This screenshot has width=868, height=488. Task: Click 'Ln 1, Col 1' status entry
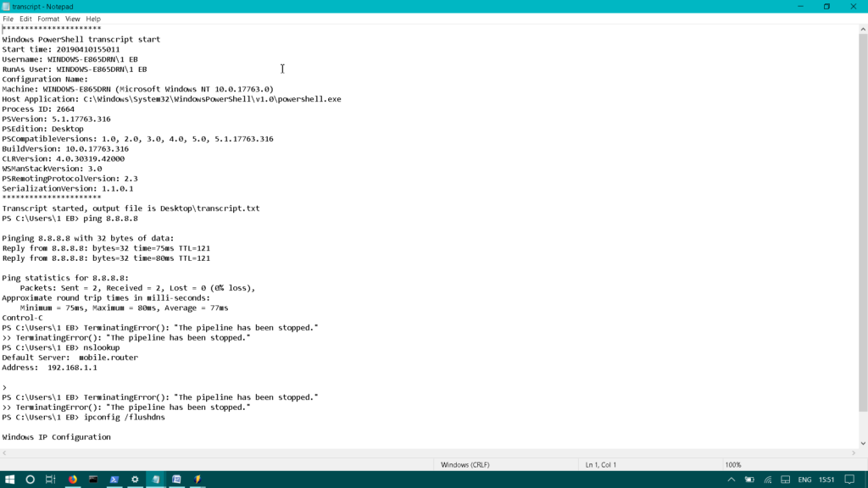coord(601,465)
